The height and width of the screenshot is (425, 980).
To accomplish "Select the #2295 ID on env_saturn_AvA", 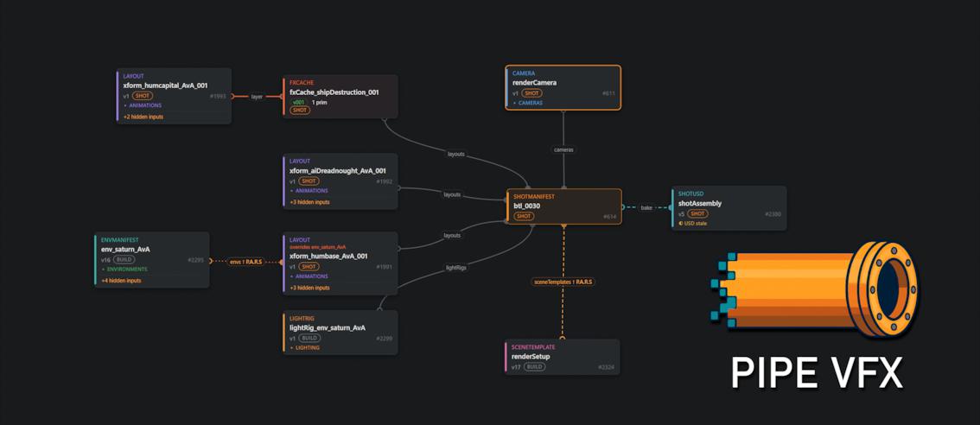I will point(195,259).
